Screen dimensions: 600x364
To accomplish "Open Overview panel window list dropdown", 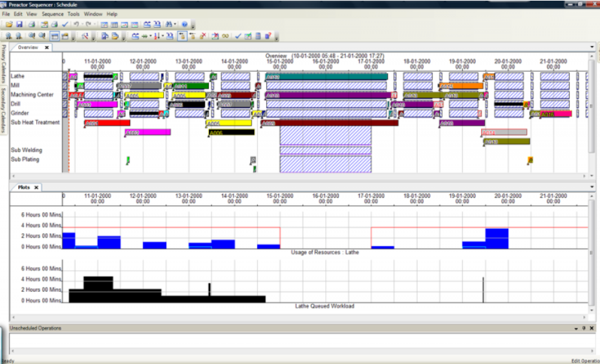I will tap(592, 47).
